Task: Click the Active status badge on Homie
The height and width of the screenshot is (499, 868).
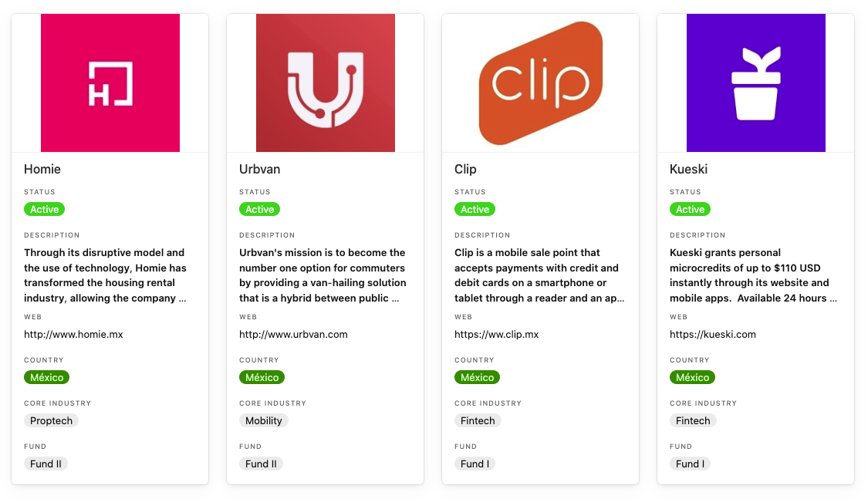Action: pyautogui.click(x=44, y=209)
